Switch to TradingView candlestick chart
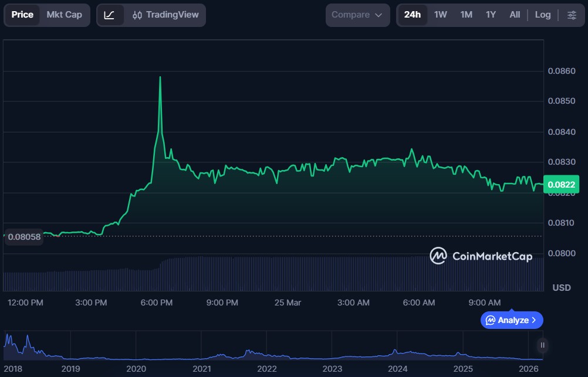Screen dimensions: 588x377 pyautogui.click(x=165, y=15)
